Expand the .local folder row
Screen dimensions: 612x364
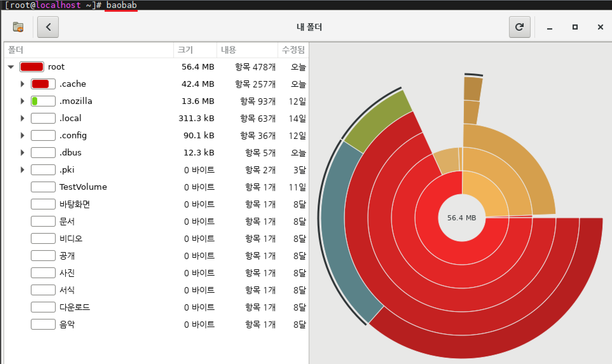(x=22, y=118)
